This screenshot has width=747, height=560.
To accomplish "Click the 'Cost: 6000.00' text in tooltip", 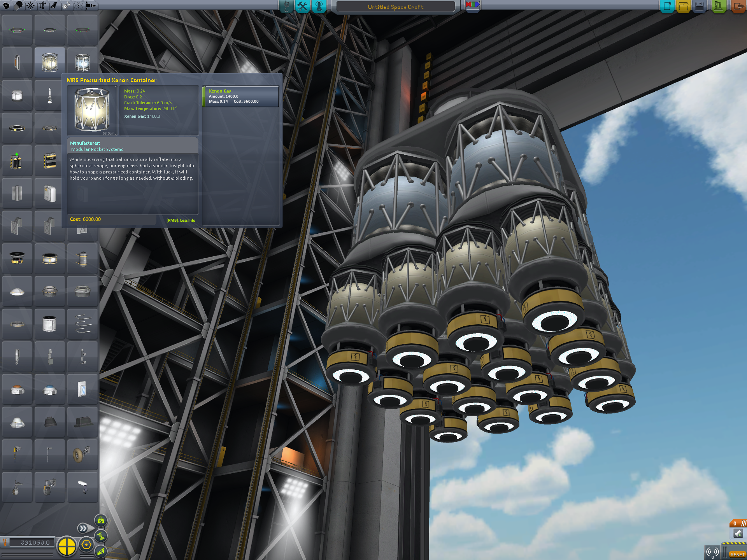I will [85, 219].
